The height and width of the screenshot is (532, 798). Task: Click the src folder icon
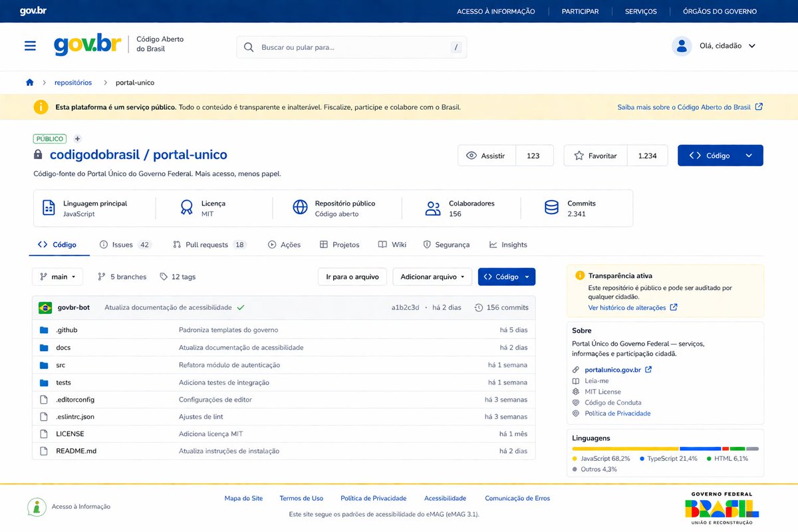[x=44, y=365]
